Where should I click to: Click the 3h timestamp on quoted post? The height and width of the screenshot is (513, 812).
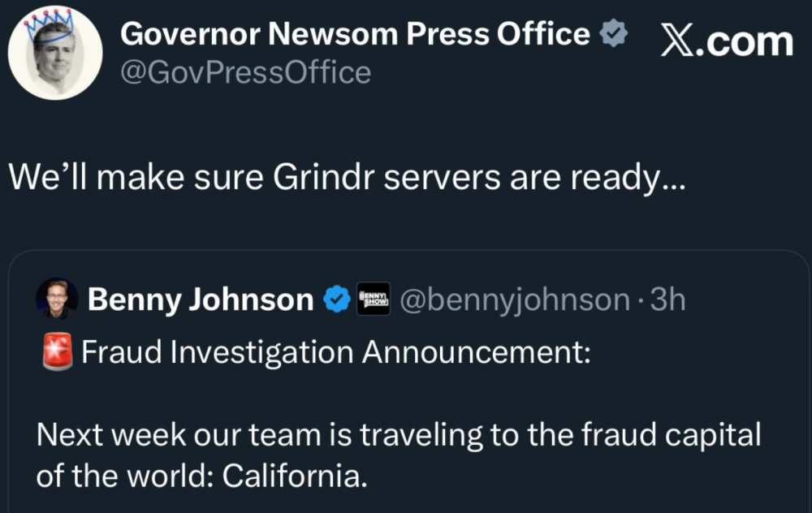pos(668,300)
